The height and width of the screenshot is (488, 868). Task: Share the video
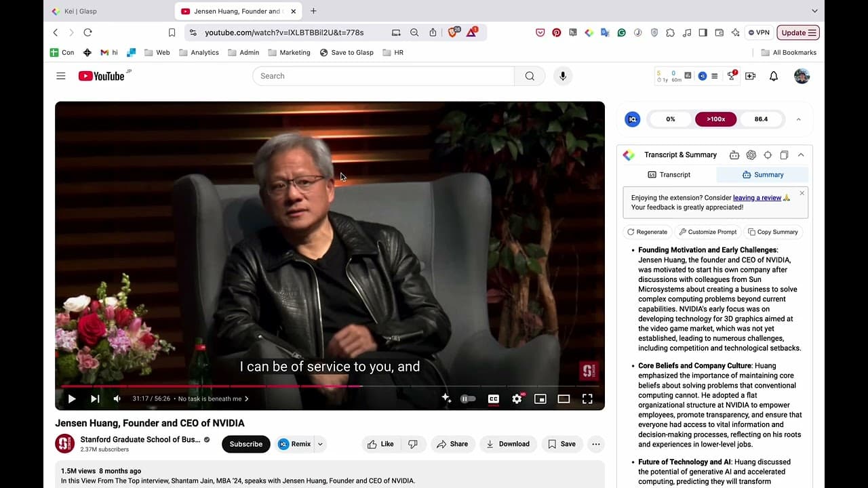pos(452,444)
